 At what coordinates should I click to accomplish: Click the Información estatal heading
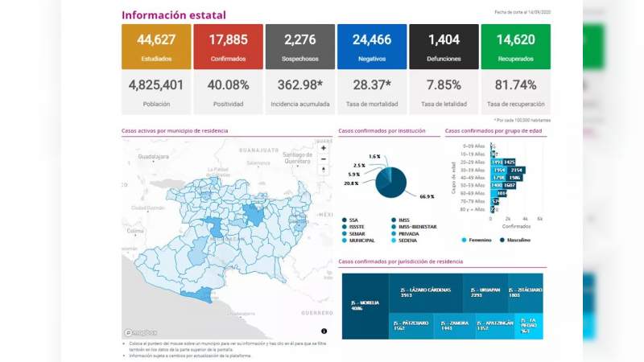click(174, 15)
